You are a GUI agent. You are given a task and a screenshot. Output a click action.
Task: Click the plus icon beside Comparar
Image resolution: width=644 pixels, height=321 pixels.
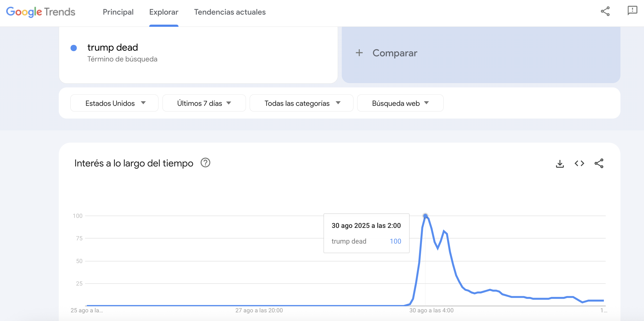pos(359,53)
